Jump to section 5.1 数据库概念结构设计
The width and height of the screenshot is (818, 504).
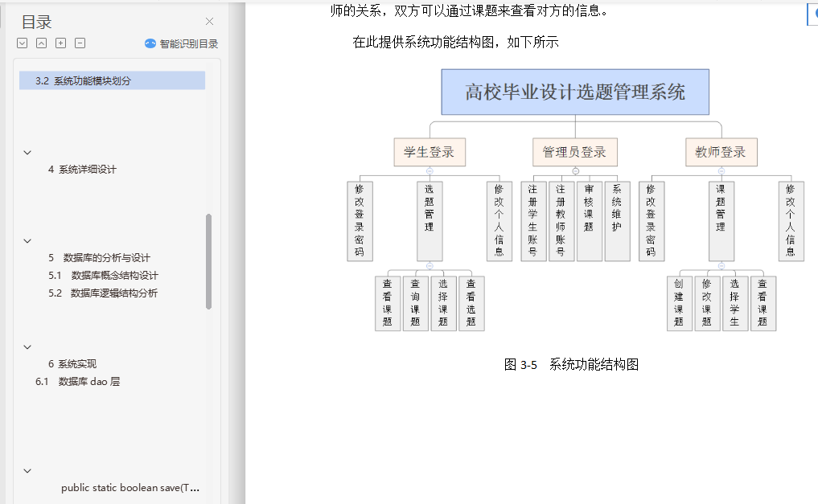click(x=103, y=276)
